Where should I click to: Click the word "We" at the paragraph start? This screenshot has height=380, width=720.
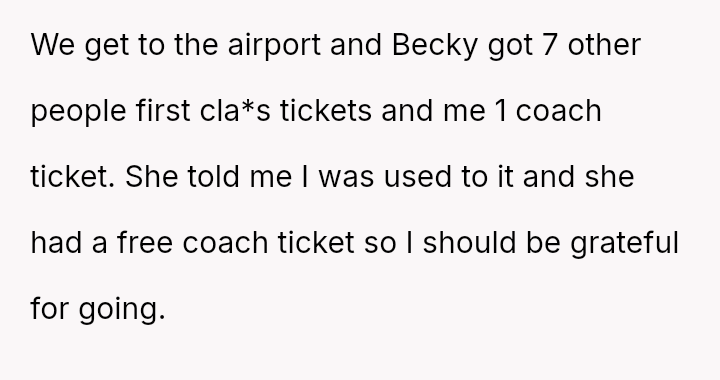[x=53, y=45]
